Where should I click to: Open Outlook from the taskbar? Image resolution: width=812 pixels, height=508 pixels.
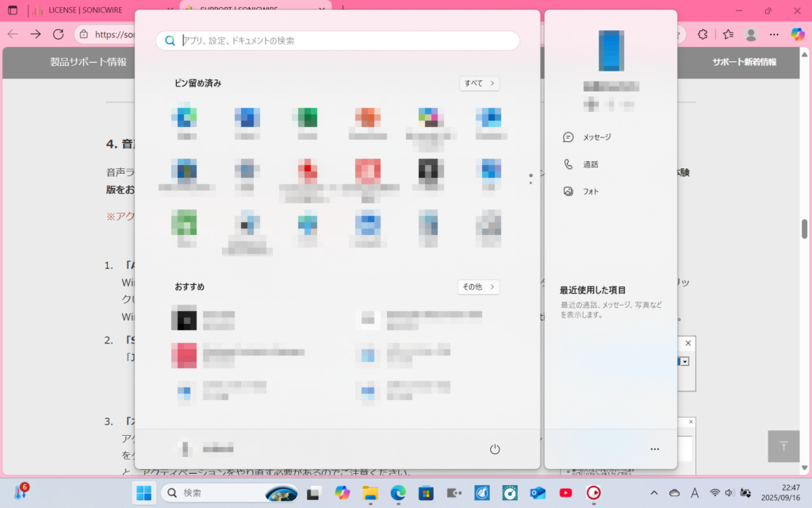coord(538,493)
